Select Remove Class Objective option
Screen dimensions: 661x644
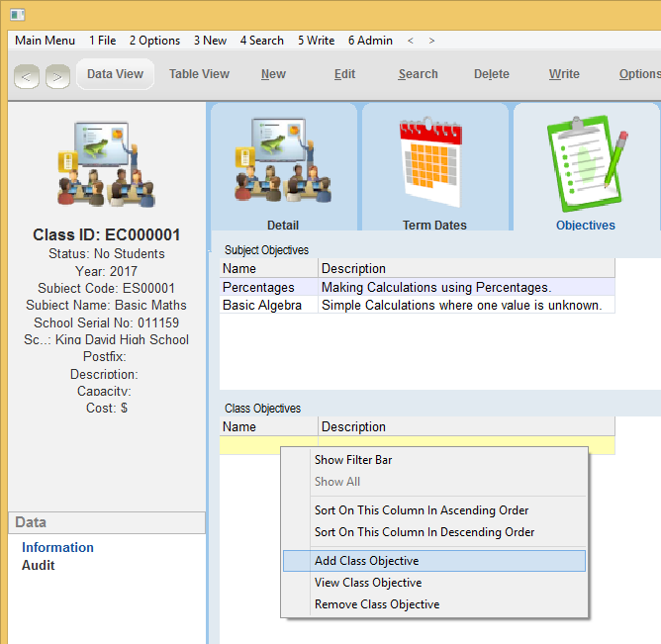[x=376, y=604]
